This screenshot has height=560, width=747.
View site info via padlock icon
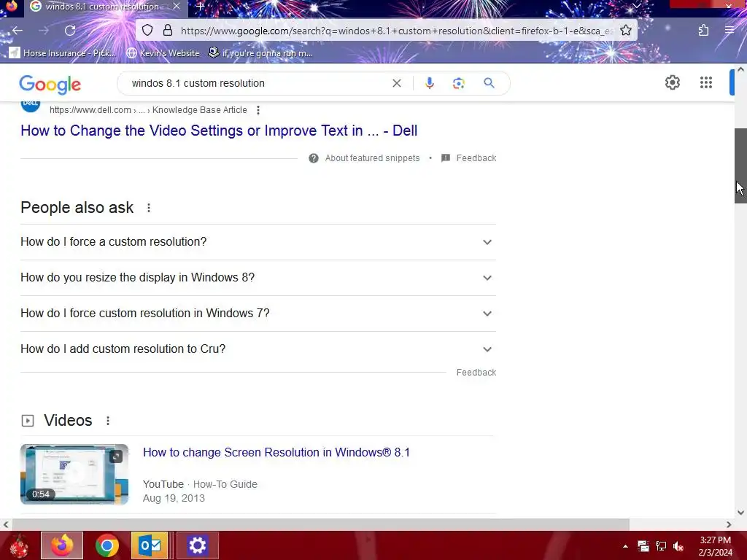pyautogui.click(x=168, y=31)
